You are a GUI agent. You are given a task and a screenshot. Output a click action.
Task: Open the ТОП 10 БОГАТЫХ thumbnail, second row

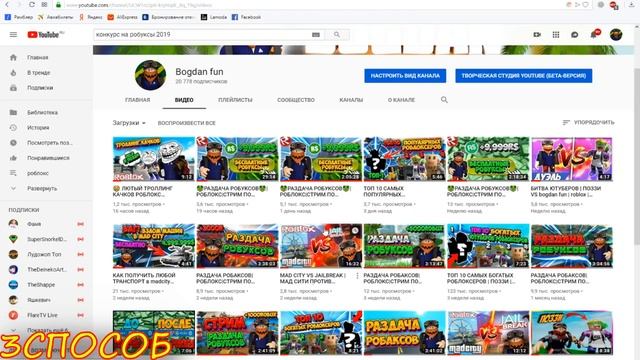tap(488, 246)
